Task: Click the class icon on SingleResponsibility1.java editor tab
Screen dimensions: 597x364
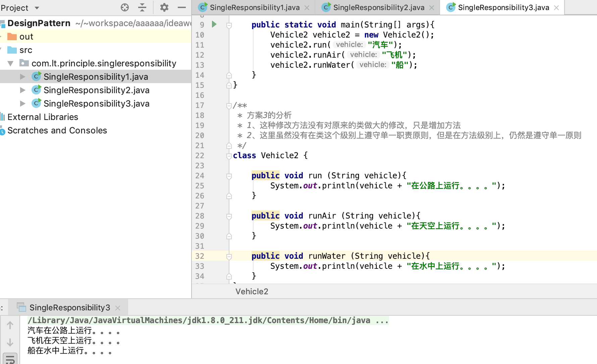Action: (x=203, y=7)
